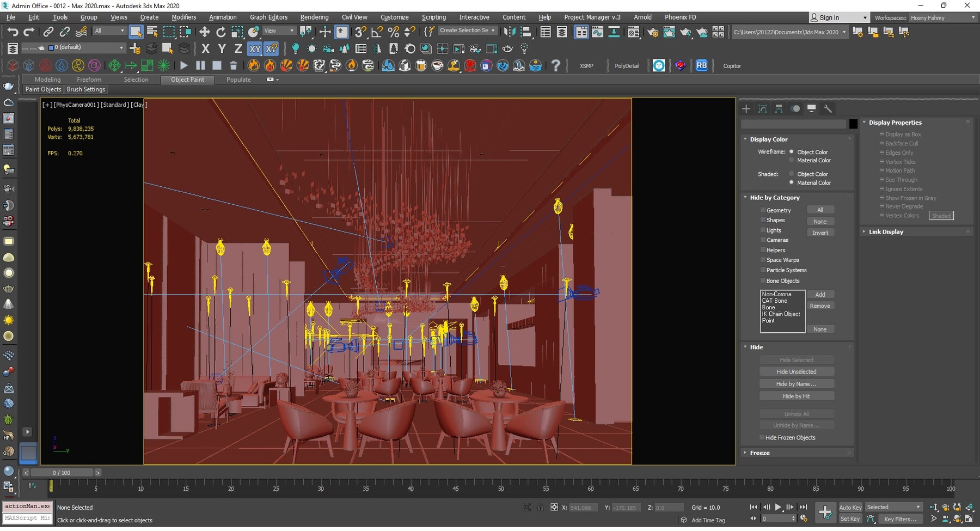Image resolution: width=980 pixels, height=531 pixels.
Task: Toggle the Angle Snap tool
Action: pyautogui.click(x=377, y=32)
